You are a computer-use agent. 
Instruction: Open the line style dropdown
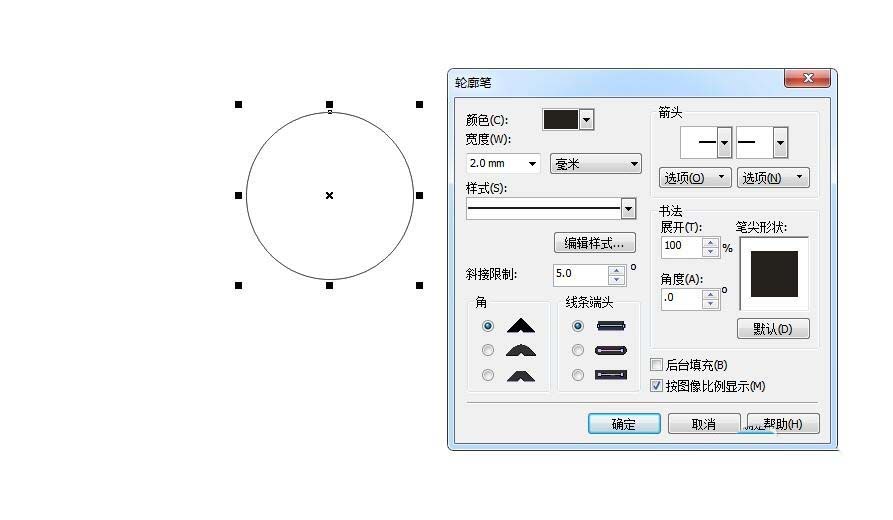(628, 208)
